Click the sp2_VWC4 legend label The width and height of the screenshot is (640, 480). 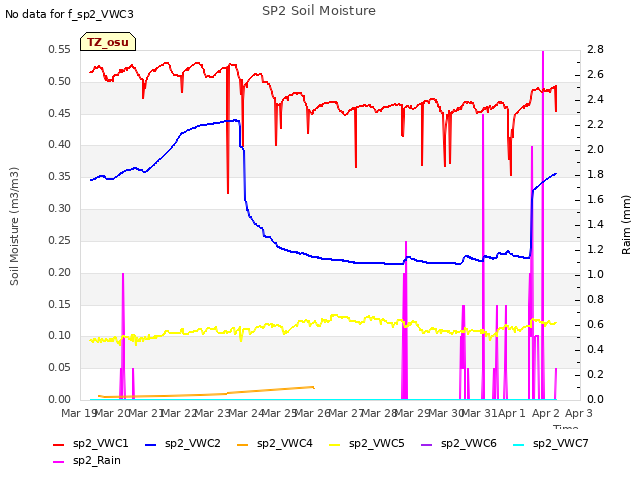click(284, 443)
